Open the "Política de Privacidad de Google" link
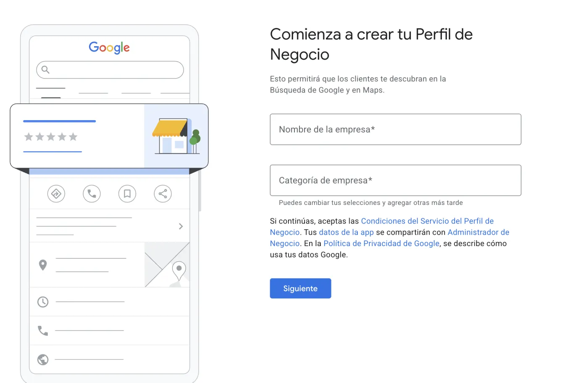The image size is (588, 383). tap(381, 244)
